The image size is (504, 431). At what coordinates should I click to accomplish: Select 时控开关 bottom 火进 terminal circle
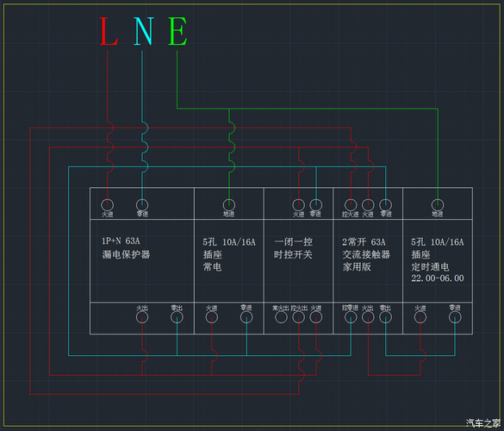click(x=316, y=317)
